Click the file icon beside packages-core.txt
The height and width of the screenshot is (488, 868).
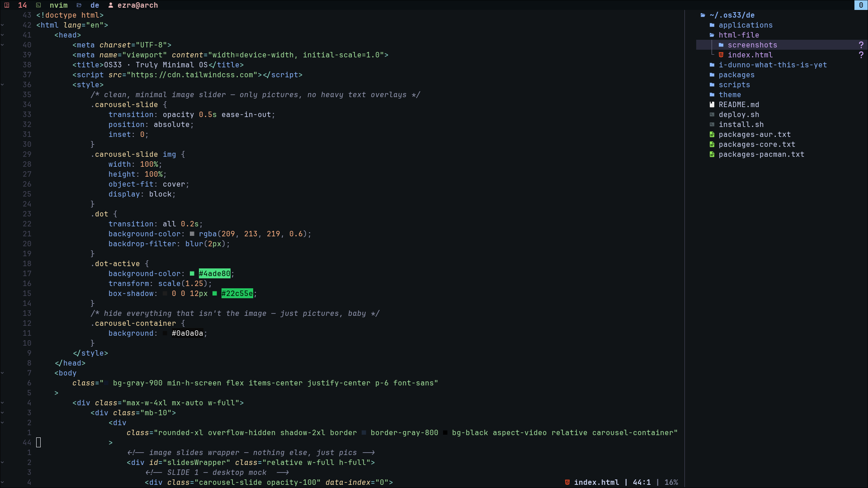pos(712,144)
